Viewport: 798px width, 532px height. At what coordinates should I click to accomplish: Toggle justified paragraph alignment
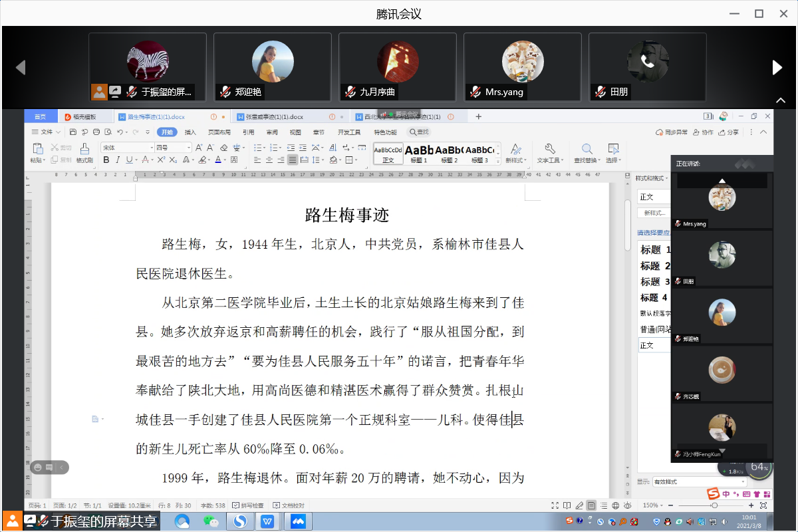coord(292,160)
